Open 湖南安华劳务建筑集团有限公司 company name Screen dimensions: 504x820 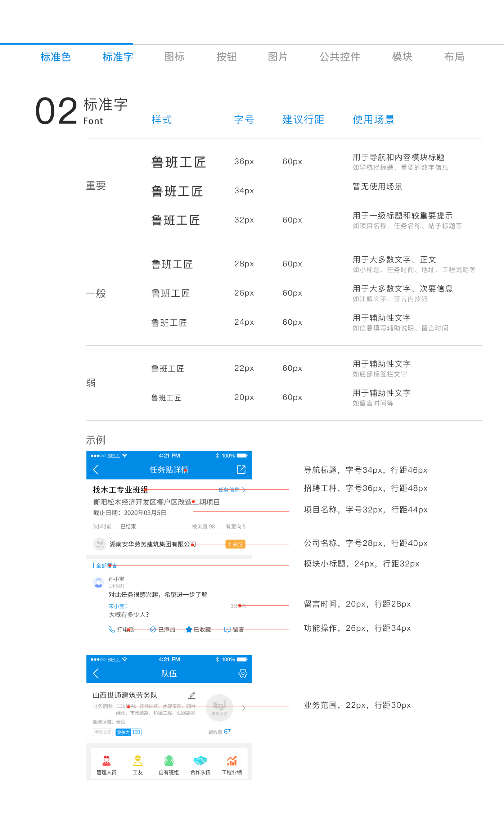(x=153, y=544)
